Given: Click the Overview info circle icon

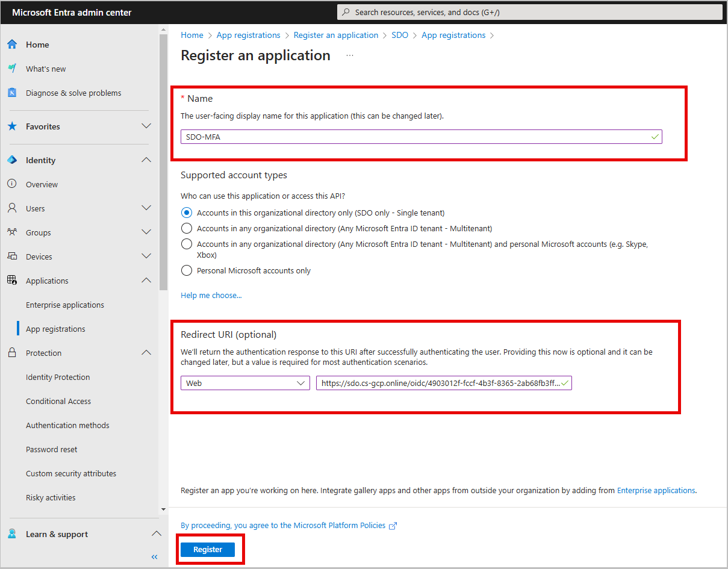Looking at the screenshot, I should pos(12,184).
